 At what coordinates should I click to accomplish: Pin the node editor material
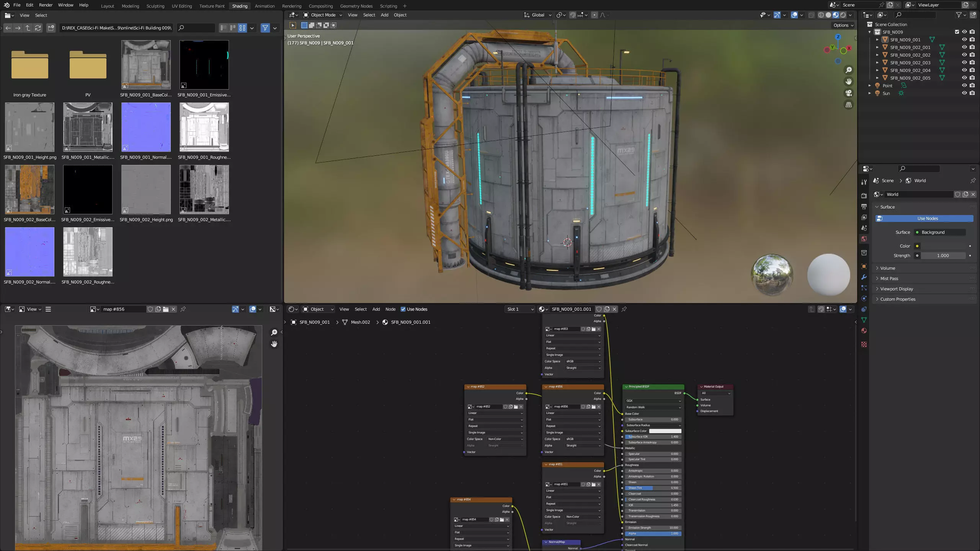[624, 309]
